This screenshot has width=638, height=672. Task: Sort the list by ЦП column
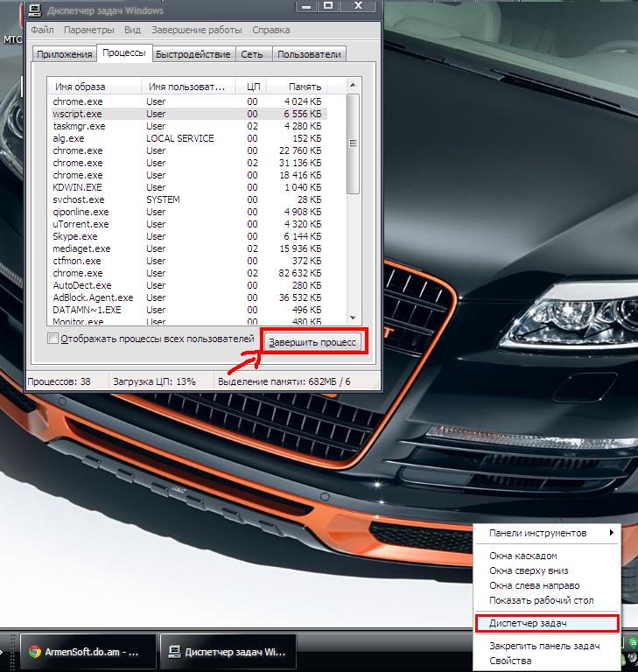coord(251,86)
